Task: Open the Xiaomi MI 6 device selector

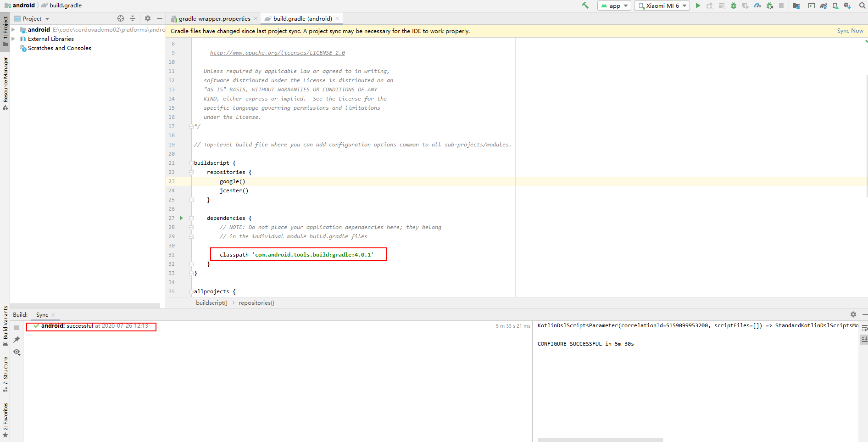Action: click(x=662, y=6)
